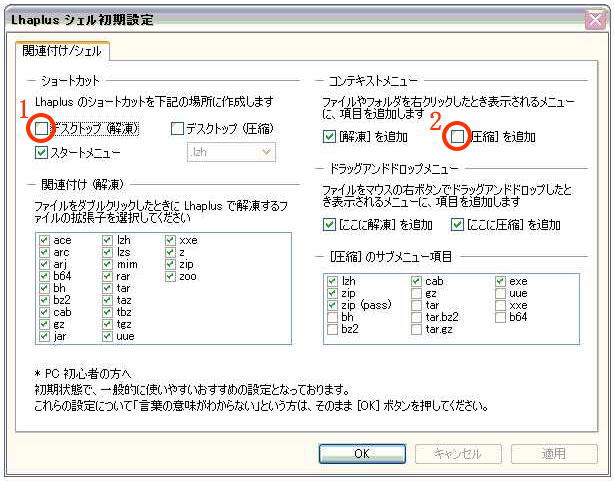Uncheck exe in the 圧縮 submenu items
Screen dimensions: 614x481
coord(500,281)
